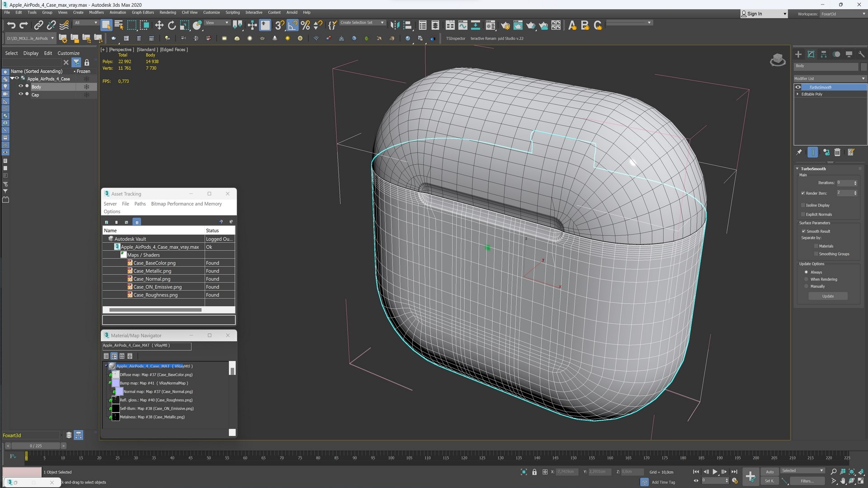The width and height of the screenshot is (868, 488).
Task: Open Configure Modifier Sets icon
Action: [x=851, y=152]
